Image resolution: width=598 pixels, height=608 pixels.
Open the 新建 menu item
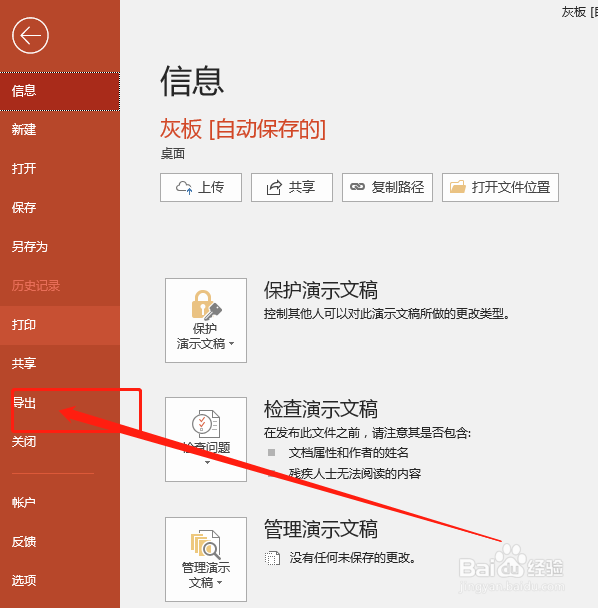tap(60, 130)
